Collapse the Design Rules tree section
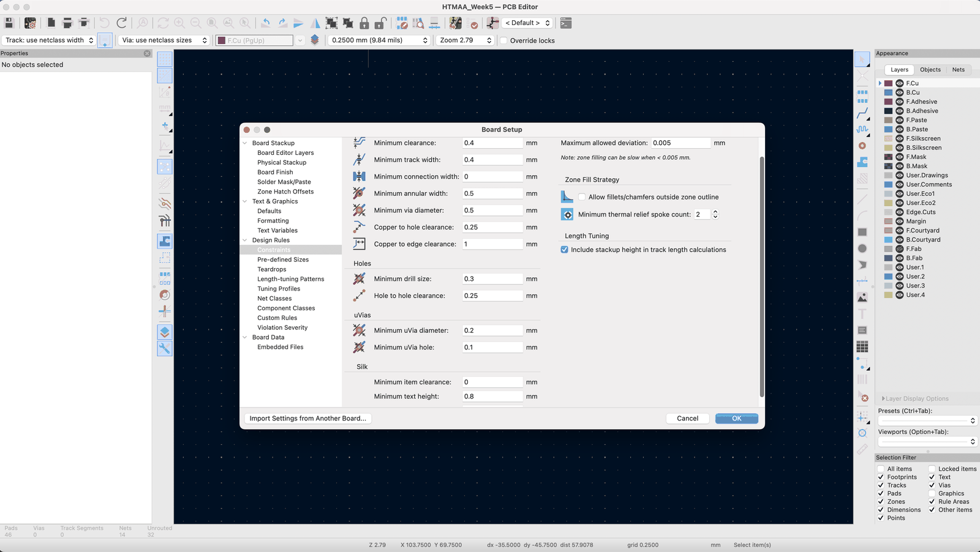The width and height of the screenshot is (980, 552). pyautogui.click(x=245, y=241)
